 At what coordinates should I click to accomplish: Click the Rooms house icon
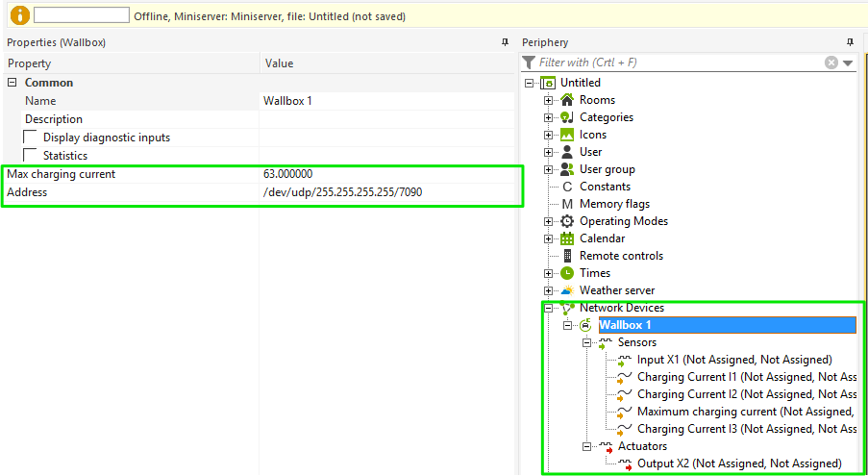(x=567, y=100)
